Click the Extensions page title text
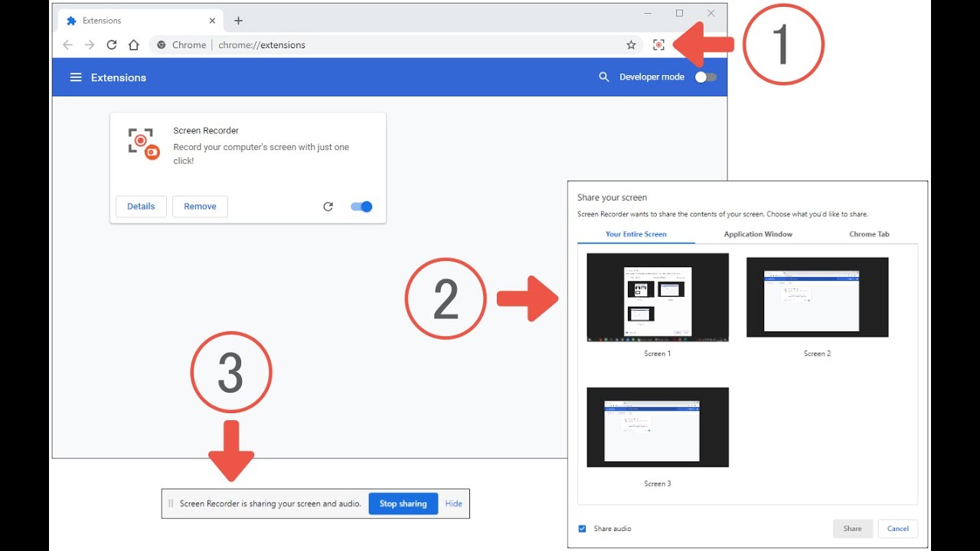Screen dimensions: 980x551 pyautogui.click(x=119, y=77)
